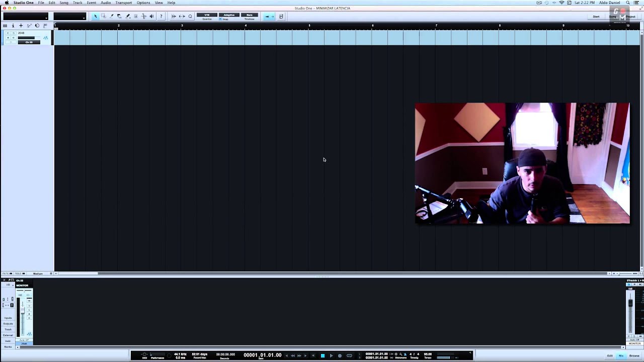
Task: Open the Audio menu
Action: click(106, 3)
